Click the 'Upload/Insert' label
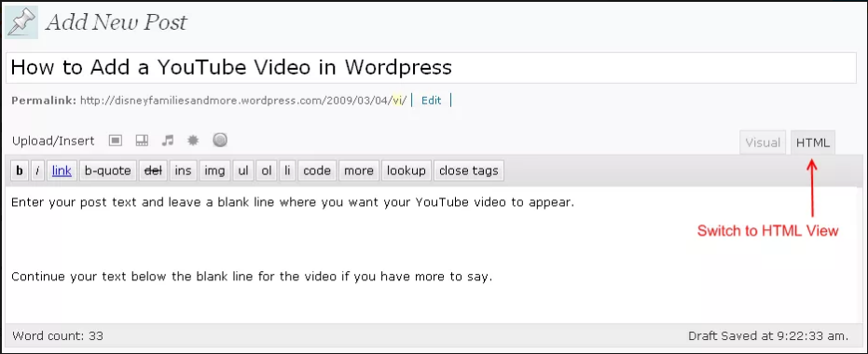This screenshot has height=354, width=868. (53, 142)
